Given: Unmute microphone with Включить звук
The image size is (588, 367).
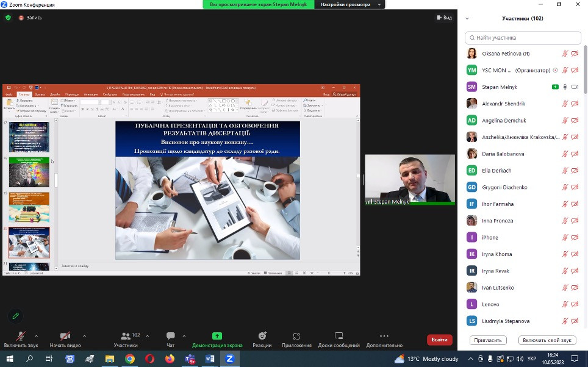Looking at the screenshot, I should [20, 336].
